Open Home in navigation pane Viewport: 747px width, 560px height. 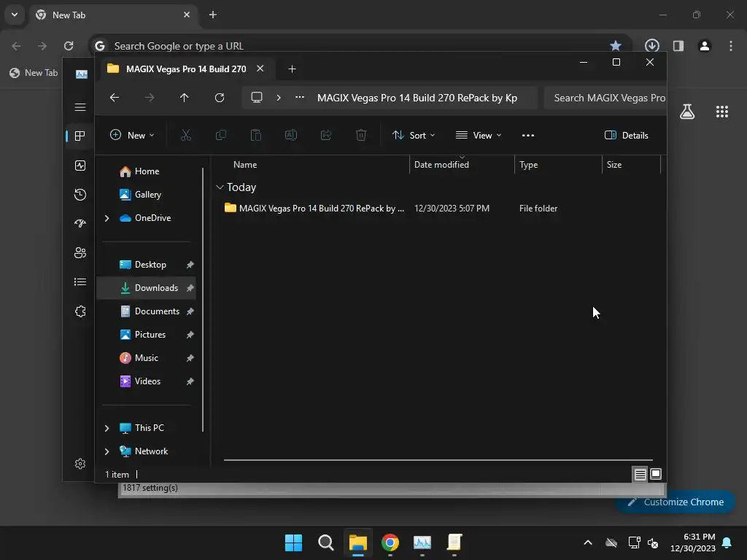click(x=147, y=171)
